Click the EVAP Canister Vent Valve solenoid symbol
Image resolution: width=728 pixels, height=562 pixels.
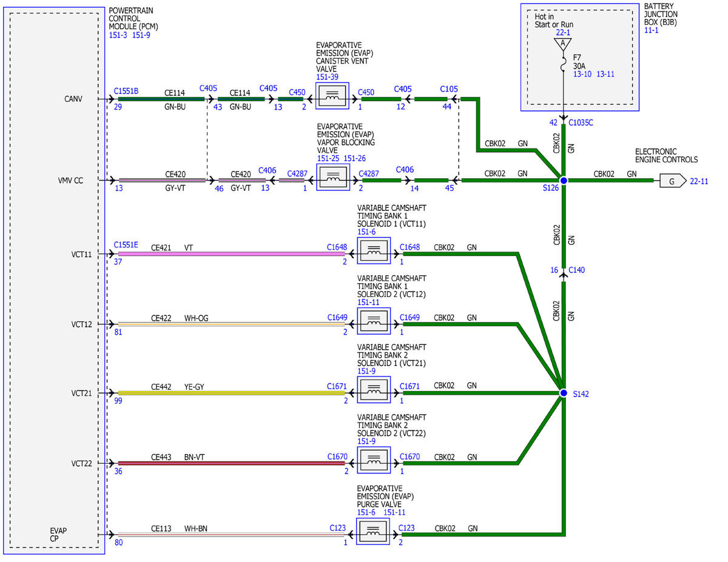tap(332, 96)
